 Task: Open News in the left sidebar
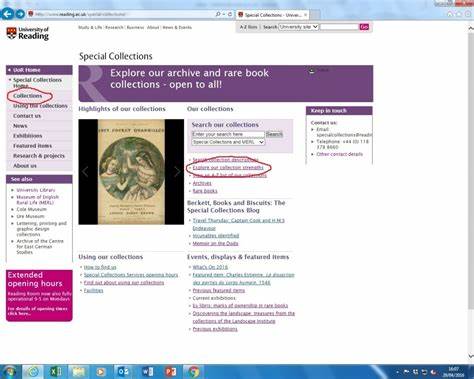20,126
